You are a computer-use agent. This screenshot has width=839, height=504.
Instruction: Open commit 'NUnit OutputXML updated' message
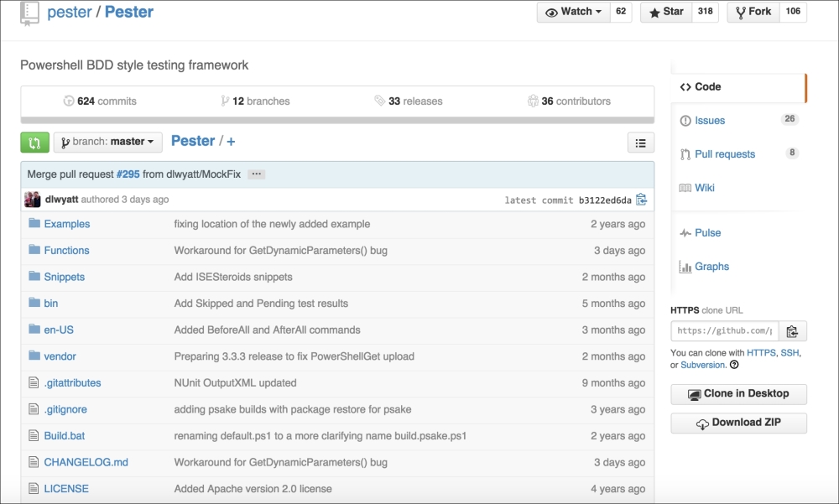(236, 383)
